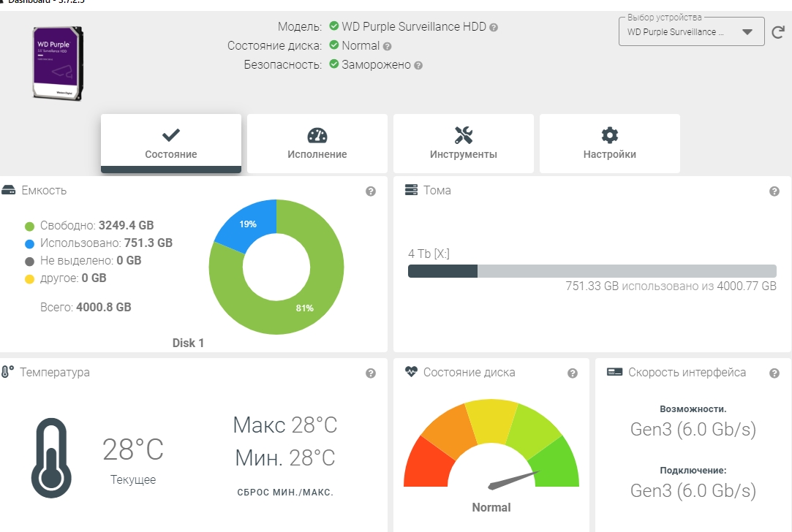Click help icon next to Заморожено
The height and width of the screenshot is (532, 792).
[418, 66]
